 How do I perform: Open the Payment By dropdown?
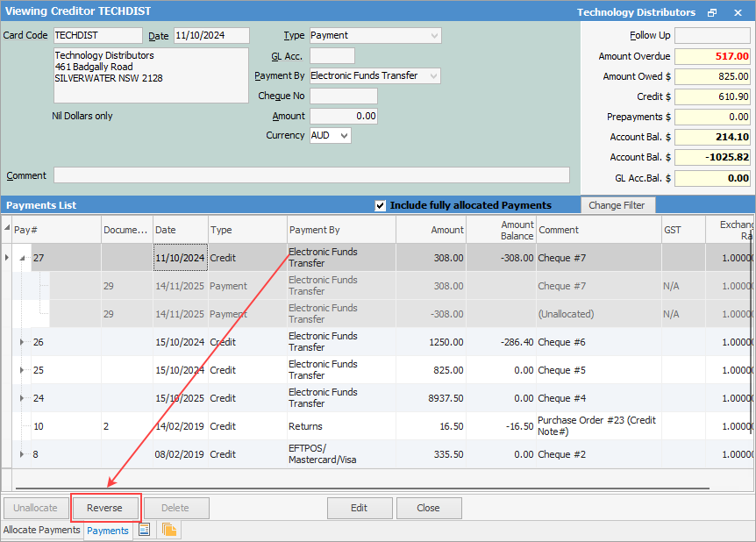pyautogui.click(x=433, y=76)
